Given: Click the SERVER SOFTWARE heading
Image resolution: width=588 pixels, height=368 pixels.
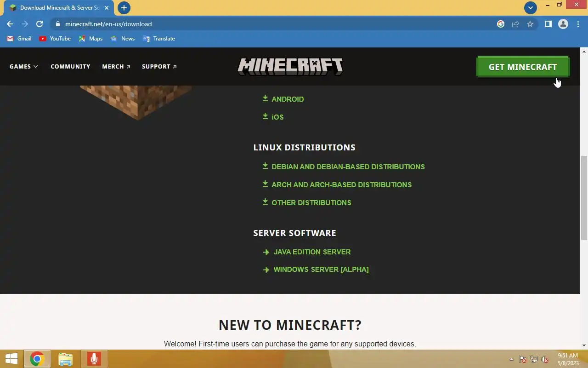Looking at the screenshot, I should point(294,233).
